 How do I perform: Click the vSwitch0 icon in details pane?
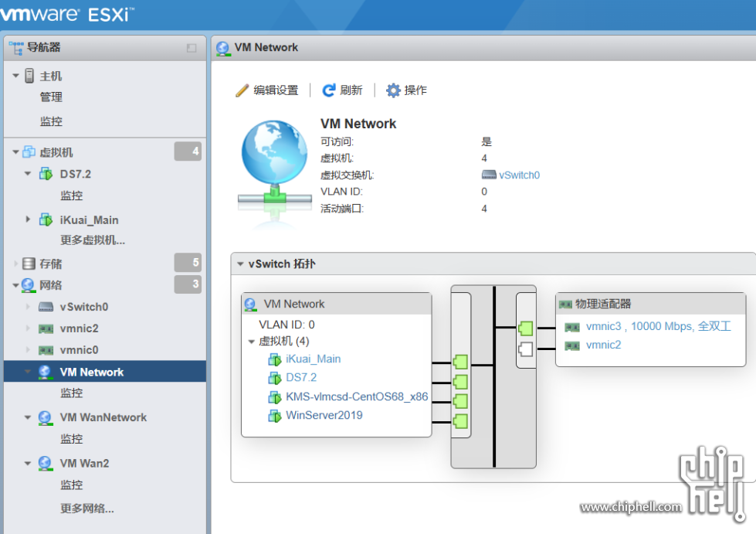489,175
